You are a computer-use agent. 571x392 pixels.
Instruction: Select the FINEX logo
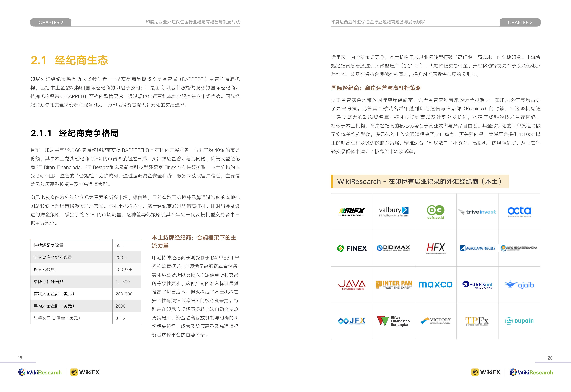[352, 248]
